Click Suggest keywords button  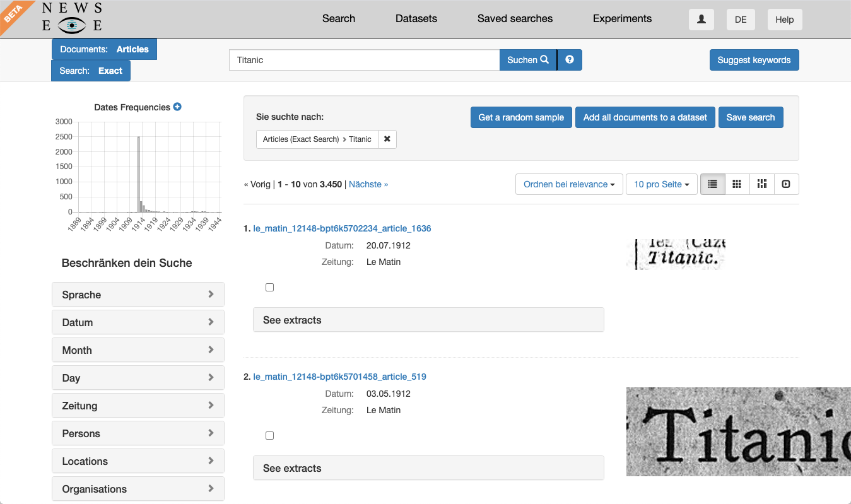point(754,60)
